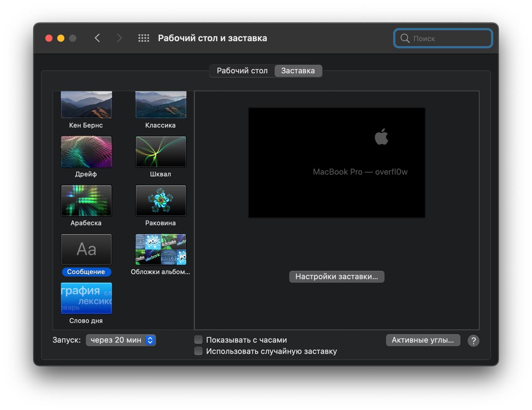Enable Использовать случайную заставку checkbox
The width and height of the screenshot is (532, 410).
(199, 351)
